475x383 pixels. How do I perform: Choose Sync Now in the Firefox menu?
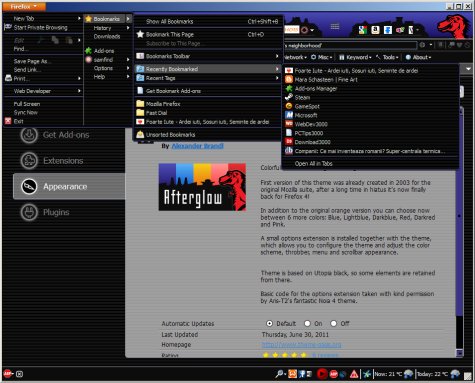(x=43, y=112)
